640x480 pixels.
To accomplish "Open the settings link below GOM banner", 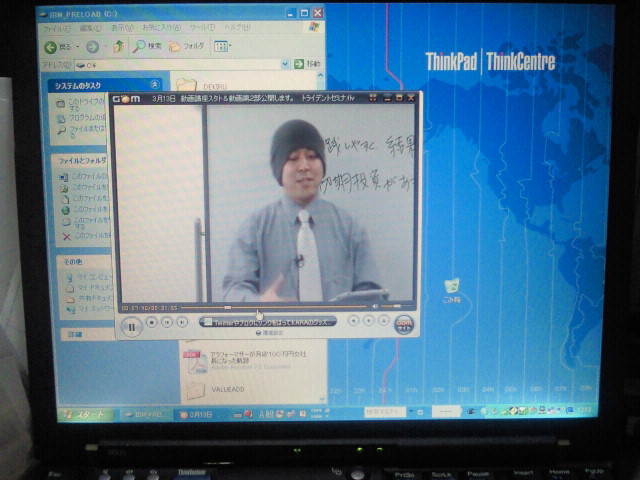I will [269, 333].
